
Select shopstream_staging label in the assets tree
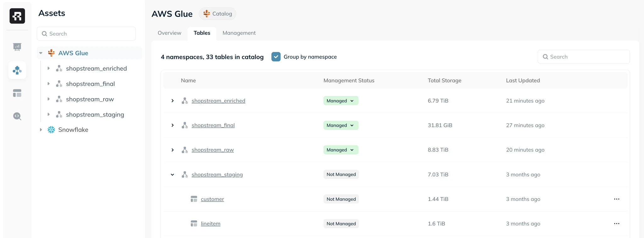[x=95, y=114]
